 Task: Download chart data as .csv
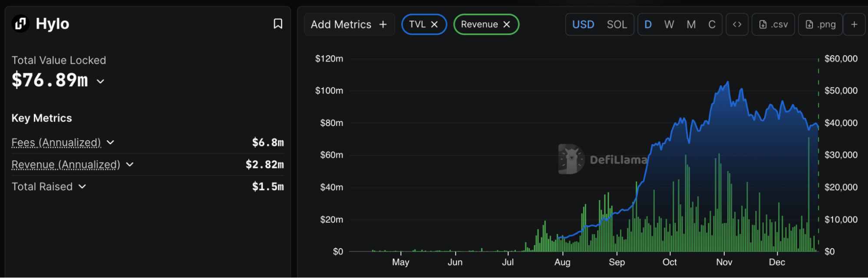coord(773,25)
